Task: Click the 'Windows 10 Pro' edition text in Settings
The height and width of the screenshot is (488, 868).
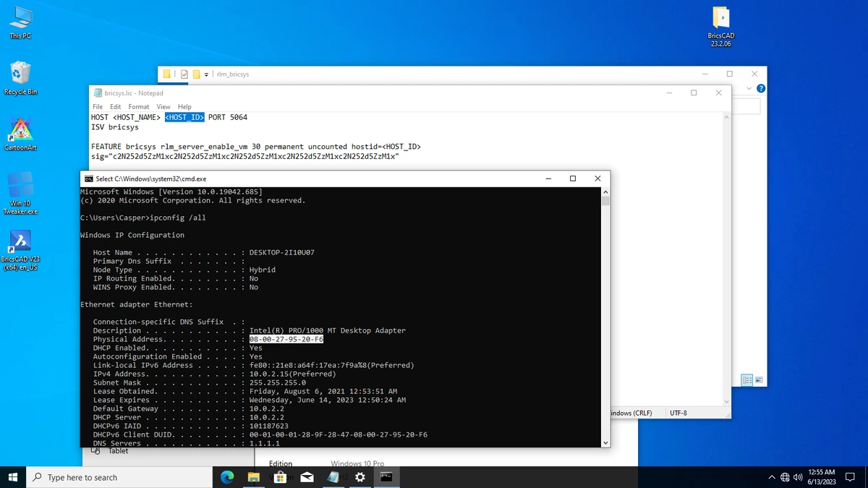Action: (357, 463)
